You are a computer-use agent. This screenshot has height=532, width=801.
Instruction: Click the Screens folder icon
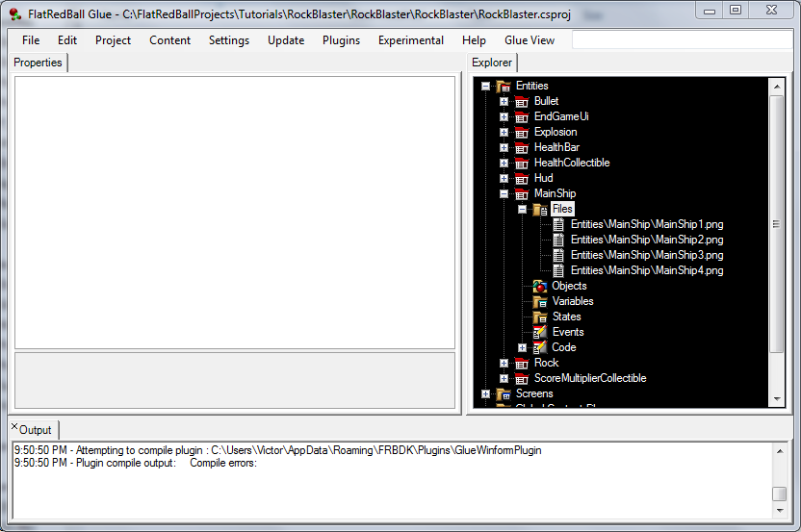(x=504, y=394)
